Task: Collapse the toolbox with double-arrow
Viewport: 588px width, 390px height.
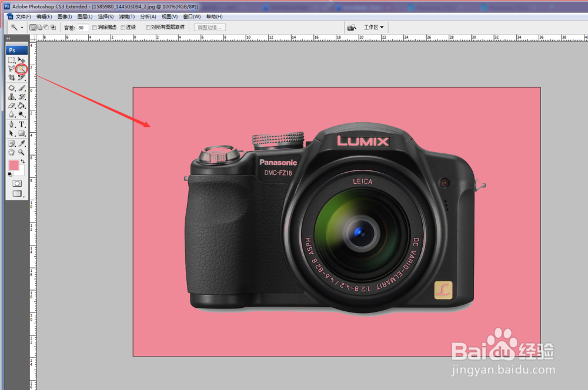Action: click(8, 38)
